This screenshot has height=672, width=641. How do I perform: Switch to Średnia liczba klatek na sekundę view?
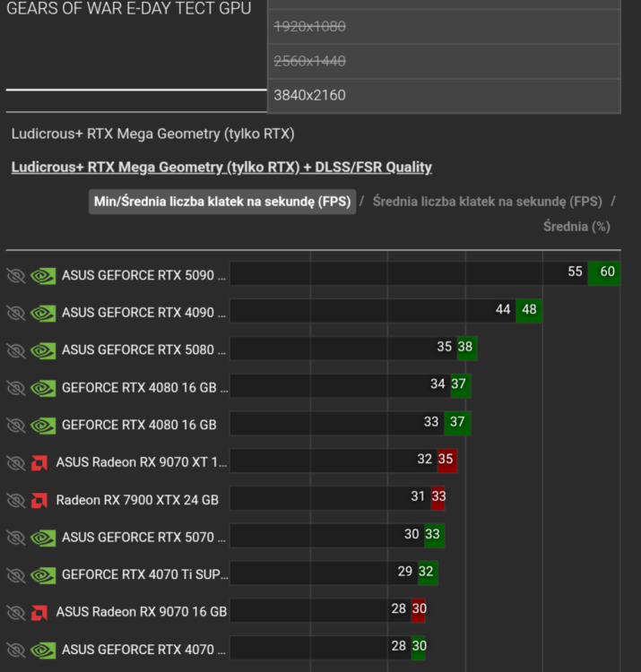[488, 202]
